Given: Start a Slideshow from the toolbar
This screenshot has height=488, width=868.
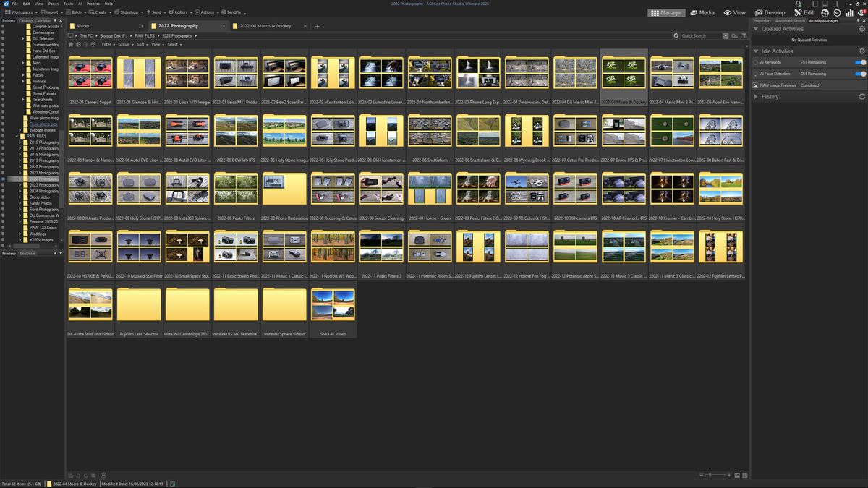Looking at the screenshot, I should (129, 12).
